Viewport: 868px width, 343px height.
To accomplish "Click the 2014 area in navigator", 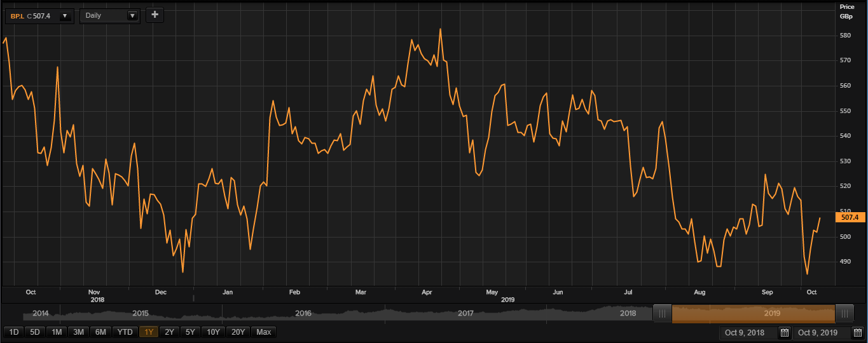I will 40,313.
